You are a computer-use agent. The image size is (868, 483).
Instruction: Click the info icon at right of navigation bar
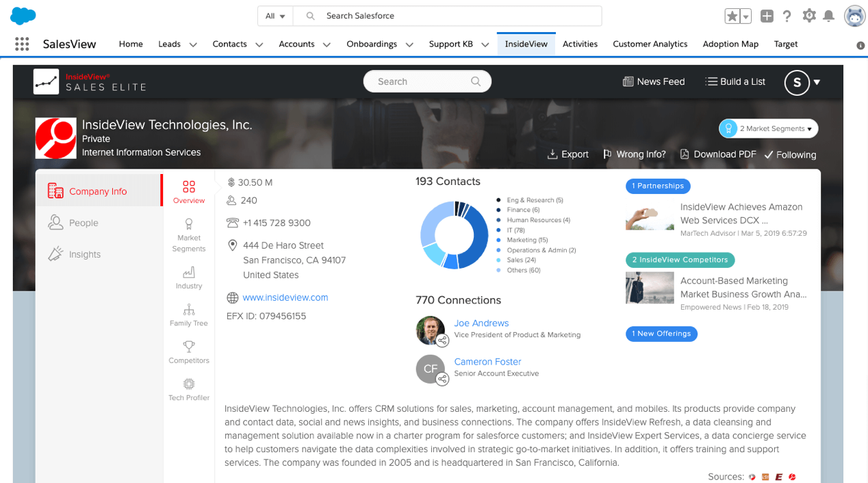[x=860, y=46]
